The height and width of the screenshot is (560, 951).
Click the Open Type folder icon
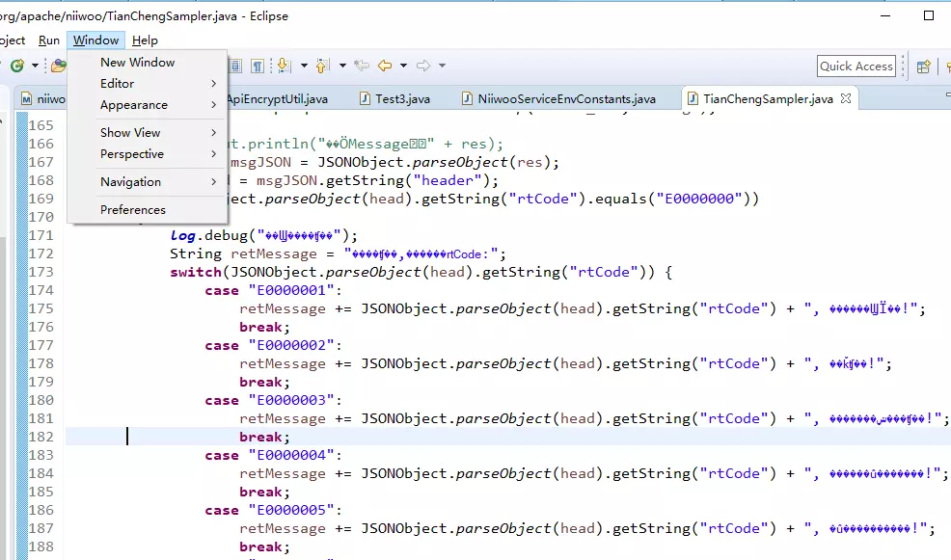pyautogui.click(x=59, y=66)
